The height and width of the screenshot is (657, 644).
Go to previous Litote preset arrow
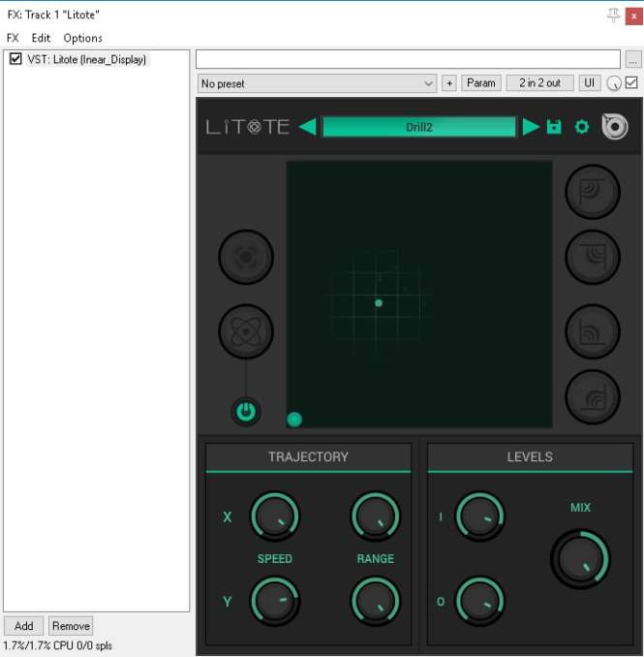[x=308, y=127]
